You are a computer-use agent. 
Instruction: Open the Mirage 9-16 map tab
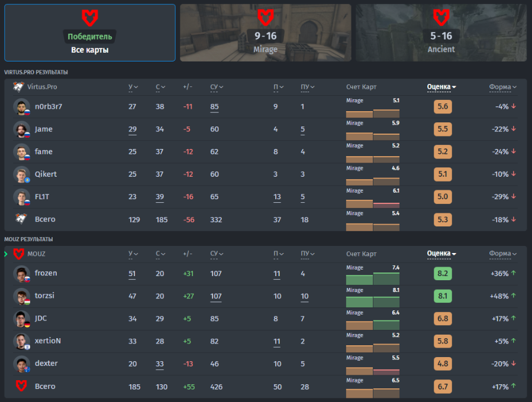(265, 33)
